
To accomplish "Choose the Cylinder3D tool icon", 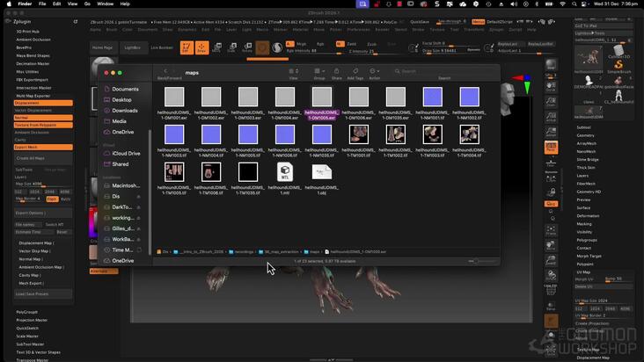I will pyautogui.click(x=618, y=50).
